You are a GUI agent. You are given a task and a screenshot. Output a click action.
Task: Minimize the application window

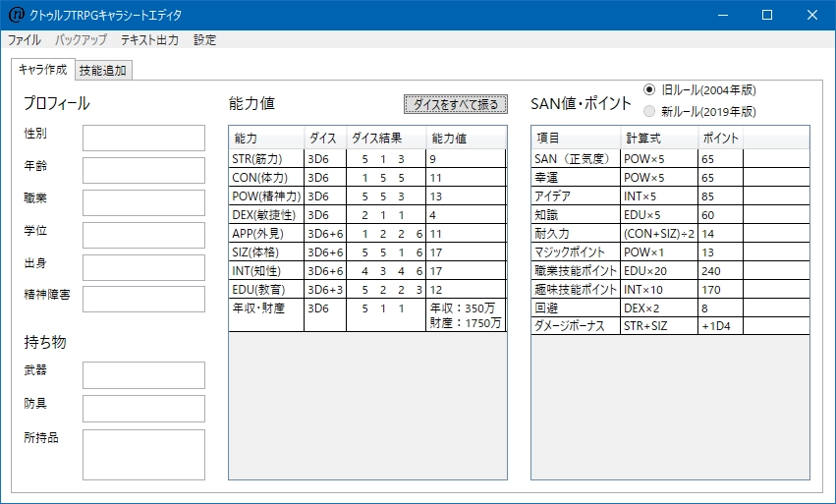722,15
